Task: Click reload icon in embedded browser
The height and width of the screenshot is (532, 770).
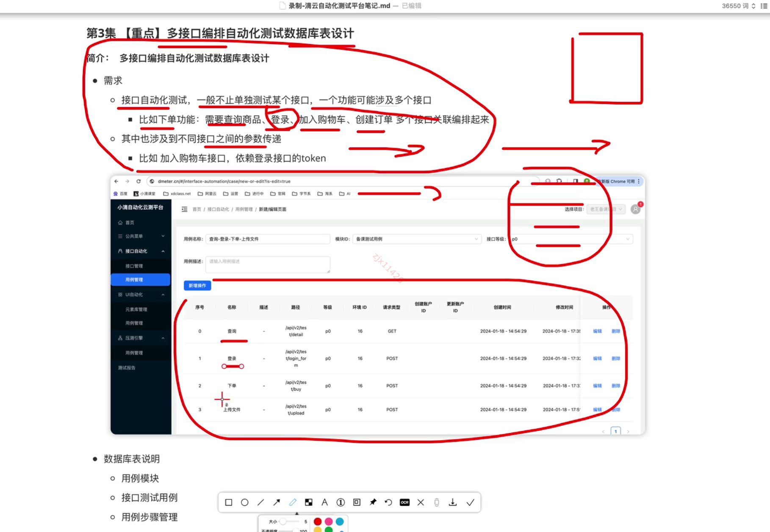Action: 138,181
